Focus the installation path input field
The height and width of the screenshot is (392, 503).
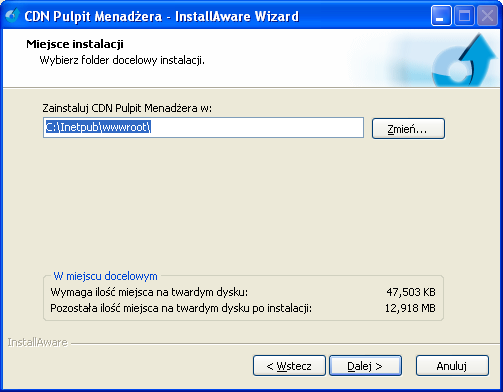(203, 127)
